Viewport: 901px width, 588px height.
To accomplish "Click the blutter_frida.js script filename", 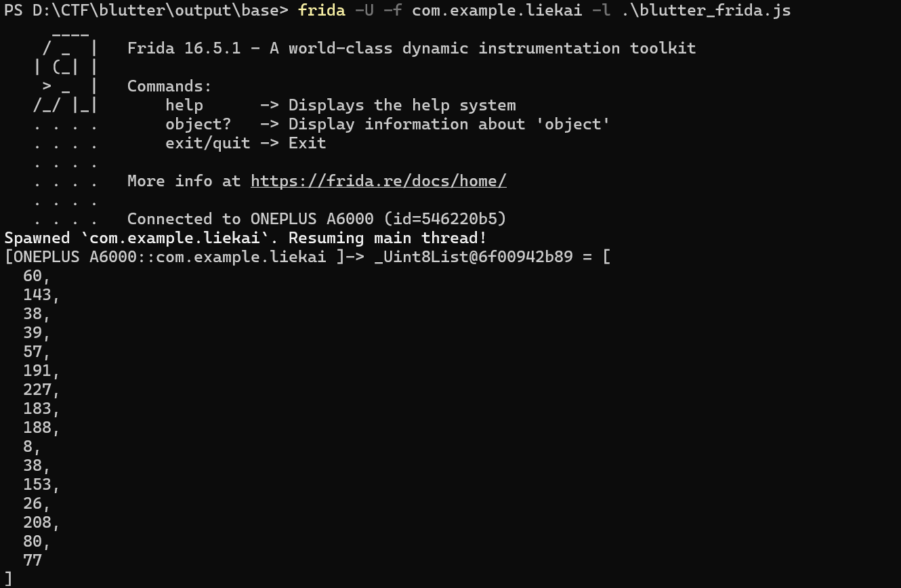I will 706,10.
